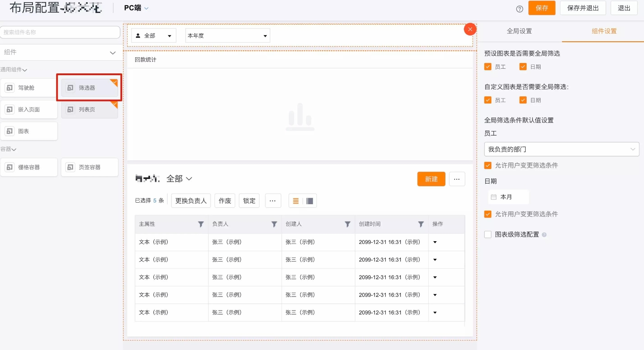Viewport: 644px width, 350px height.
Task: Switch to list view layout icon
Action: click(x=296, y=201)
